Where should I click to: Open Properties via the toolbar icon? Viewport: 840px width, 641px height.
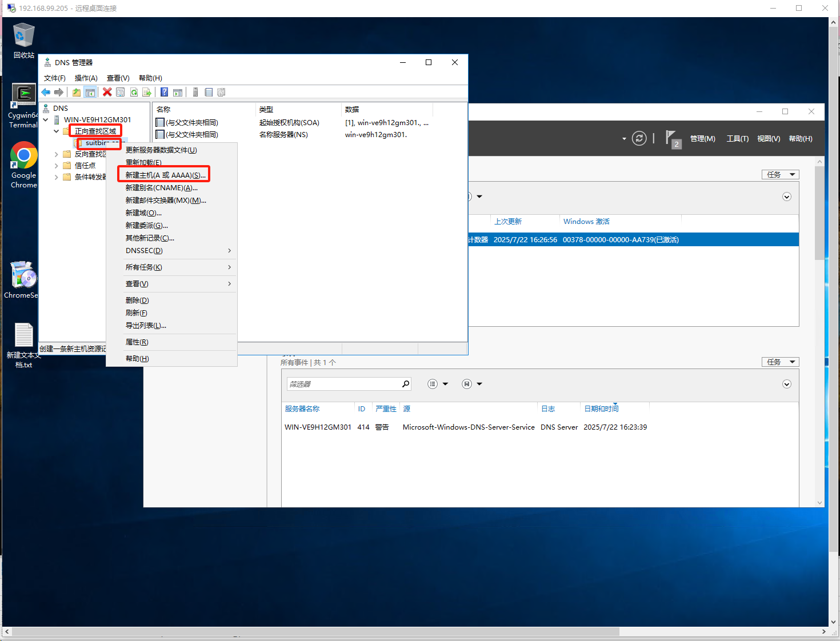click(120, 92)
